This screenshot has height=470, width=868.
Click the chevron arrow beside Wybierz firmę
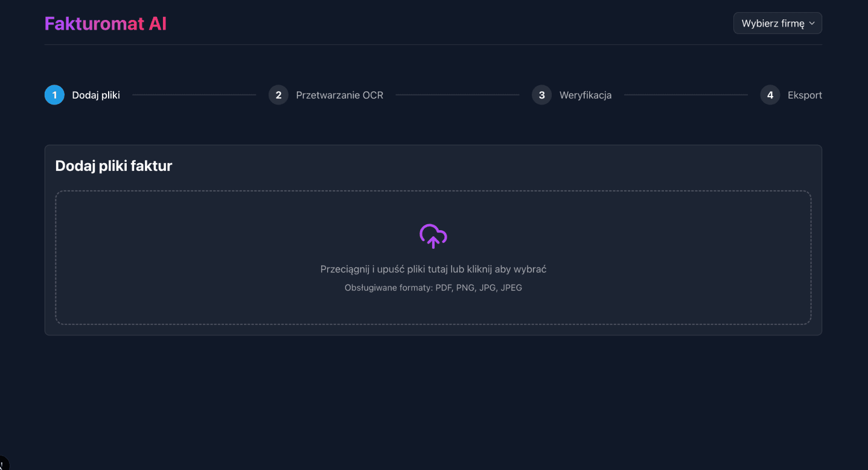click(812, 24)
